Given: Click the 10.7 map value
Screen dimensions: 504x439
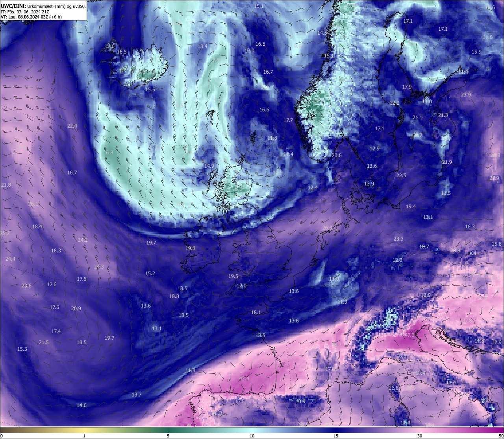Looking at the screenshot, I should coord(424,247).
